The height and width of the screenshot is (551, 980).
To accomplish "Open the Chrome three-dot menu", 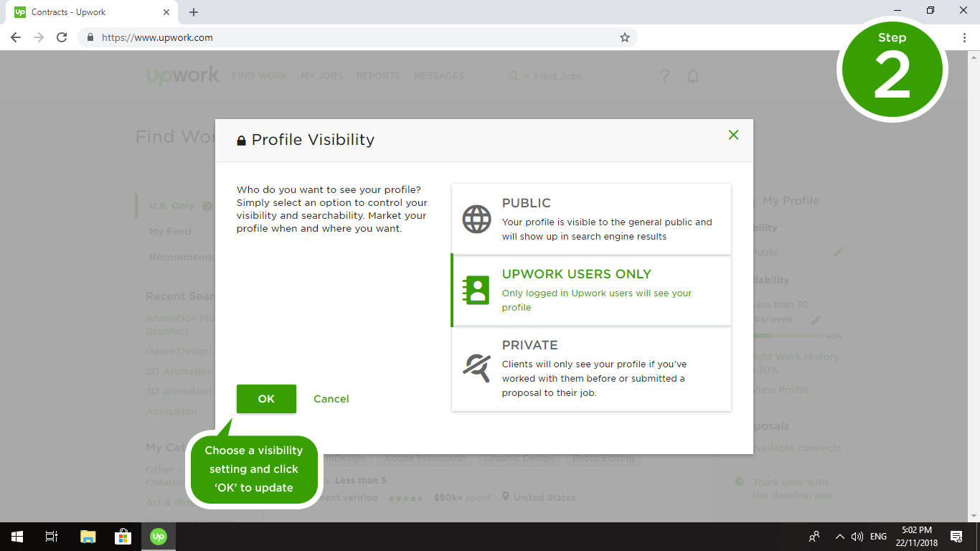I will tap(964, 37).
